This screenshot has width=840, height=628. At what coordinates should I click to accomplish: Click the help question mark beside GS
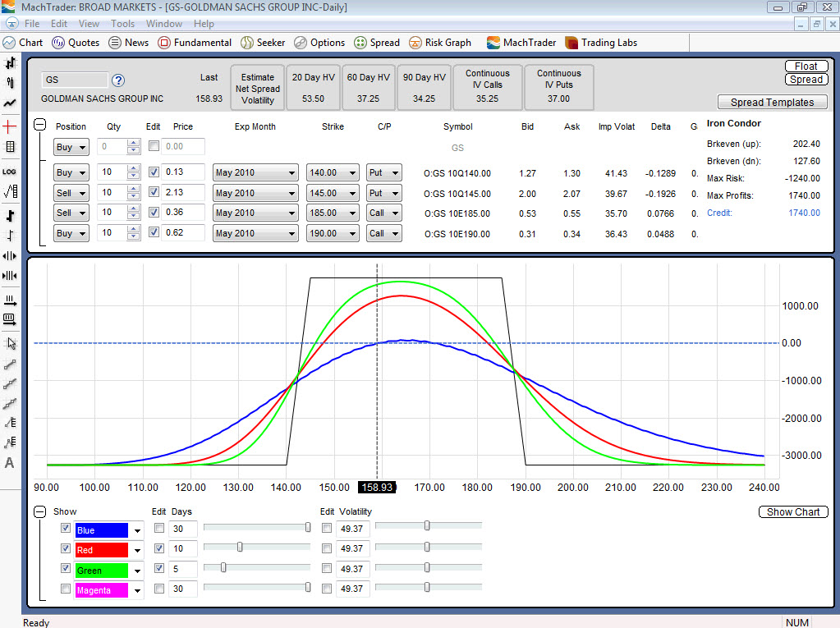tap(118, 80)
